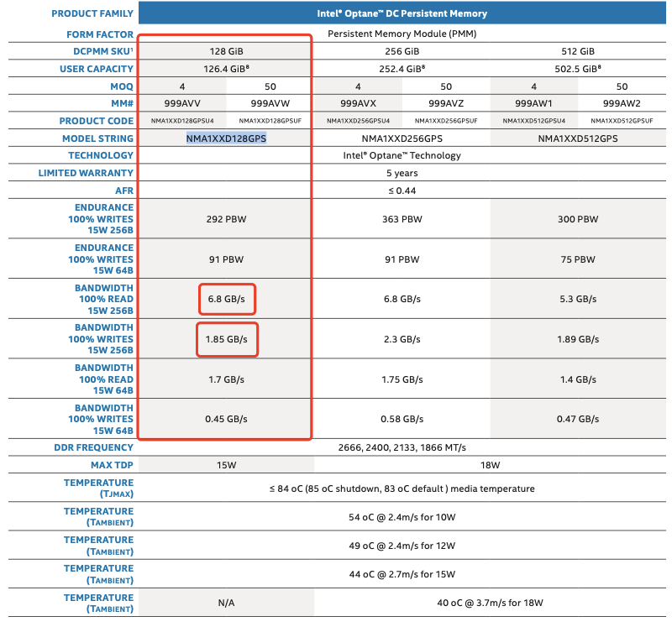
Task: Click the DCPMM SKU row label
Action: [103, 51]
